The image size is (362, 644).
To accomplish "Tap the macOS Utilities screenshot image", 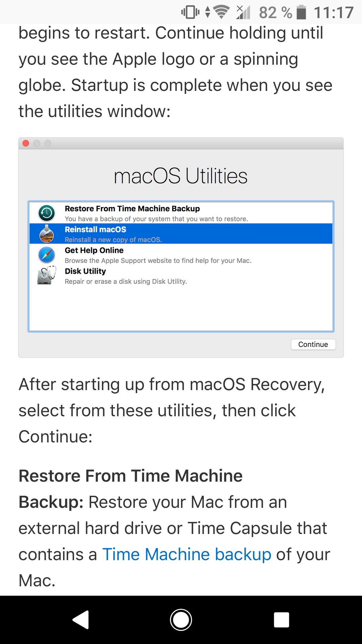I will pos(181,248).
